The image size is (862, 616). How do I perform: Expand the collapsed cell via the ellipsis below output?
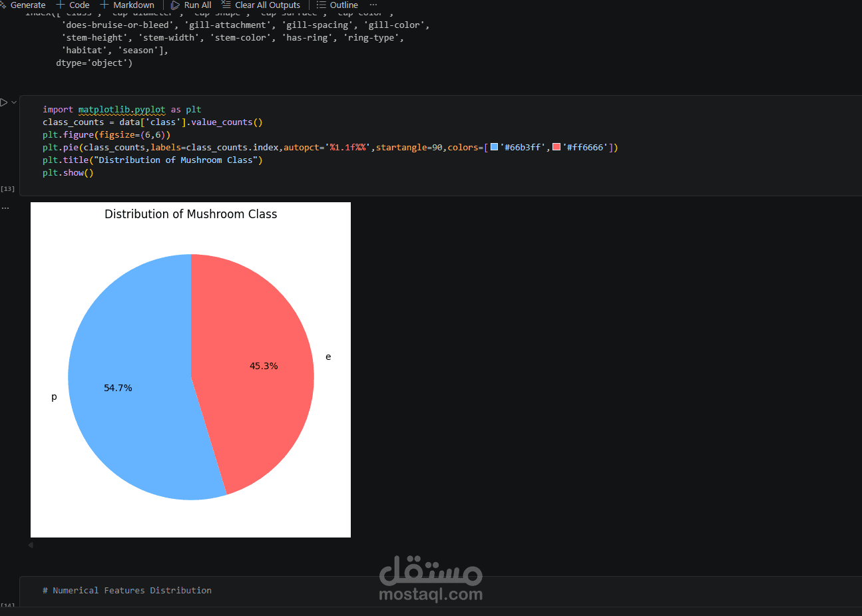tap(6, 207)
